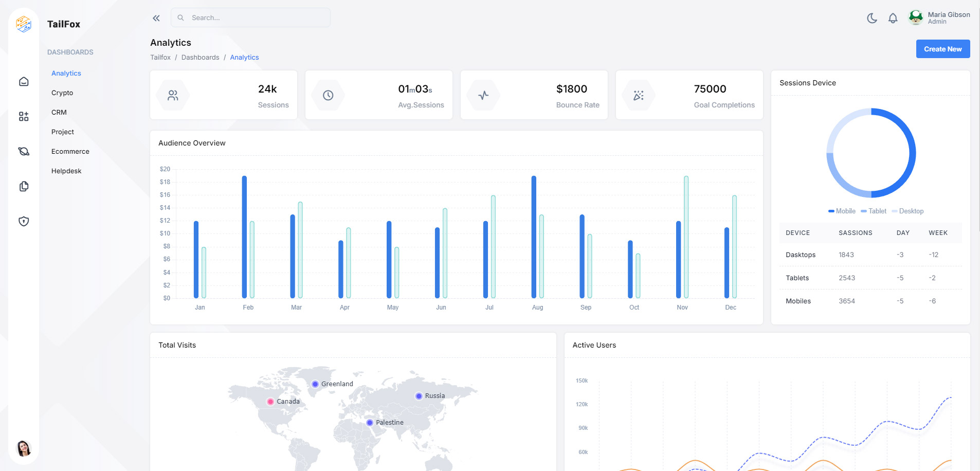
Task: Click the 1843 sessions value
Action: (846, 255)
